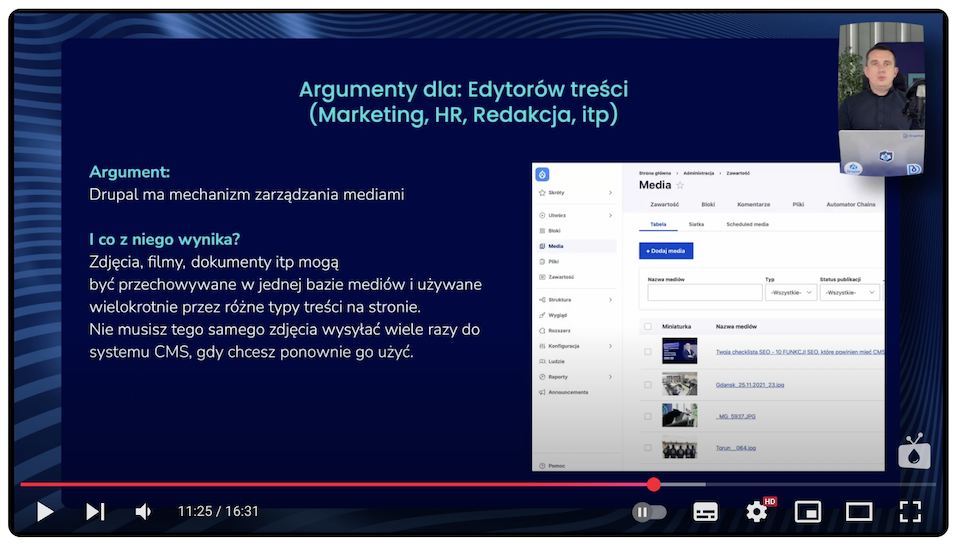Click the Ludzie sidebar icon

coord(542,361)
